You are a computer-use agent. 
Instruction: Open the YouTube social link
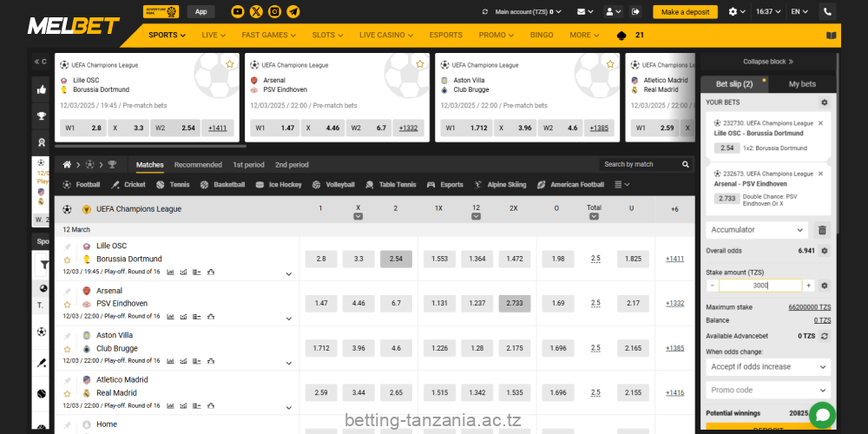(238, 11)
